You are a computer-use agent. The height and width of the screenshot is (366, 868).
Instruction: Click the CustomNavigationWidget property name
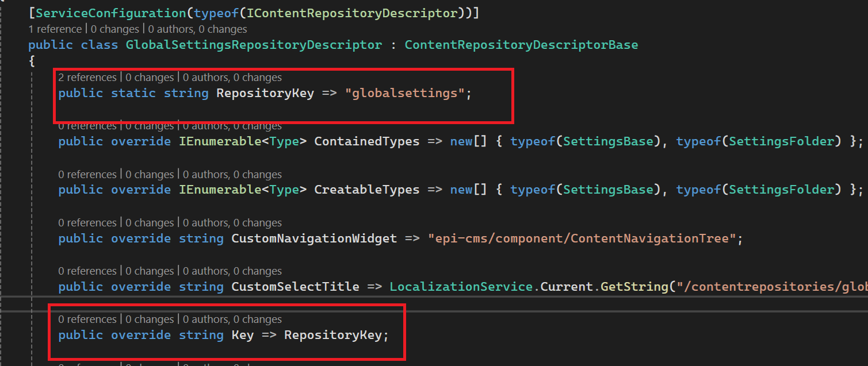click(x=314, y=238)
